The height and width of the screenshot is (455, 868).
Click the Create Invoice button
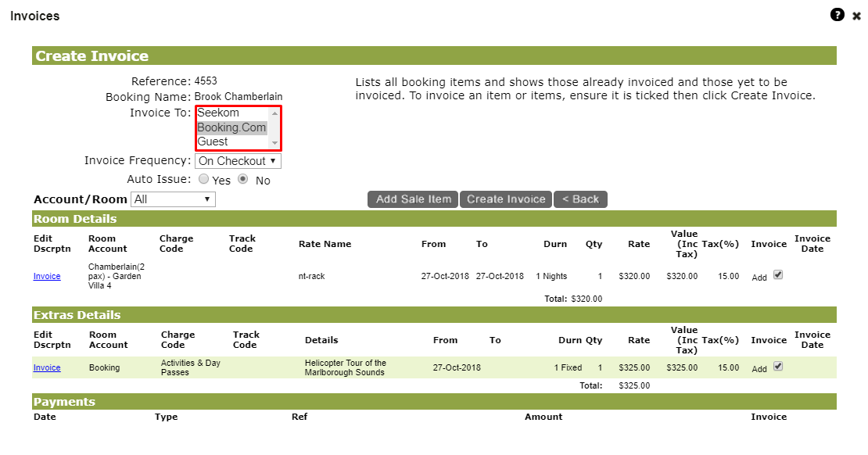(x=505, y=199)
